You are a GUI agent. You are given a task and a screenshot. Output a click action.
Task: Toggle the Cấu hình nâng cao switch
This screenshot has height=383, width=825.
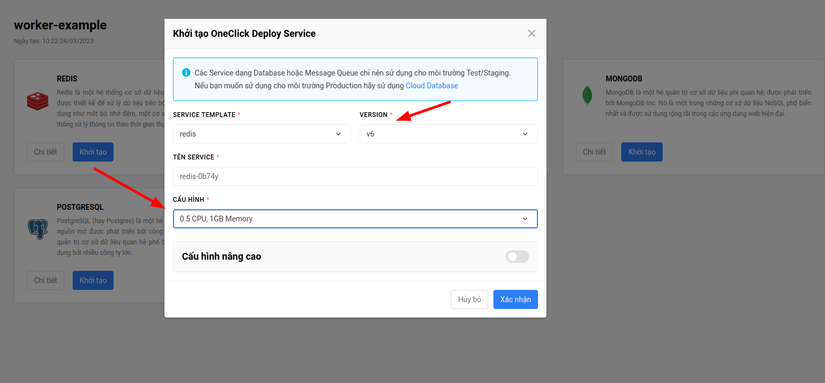[517, 257]
